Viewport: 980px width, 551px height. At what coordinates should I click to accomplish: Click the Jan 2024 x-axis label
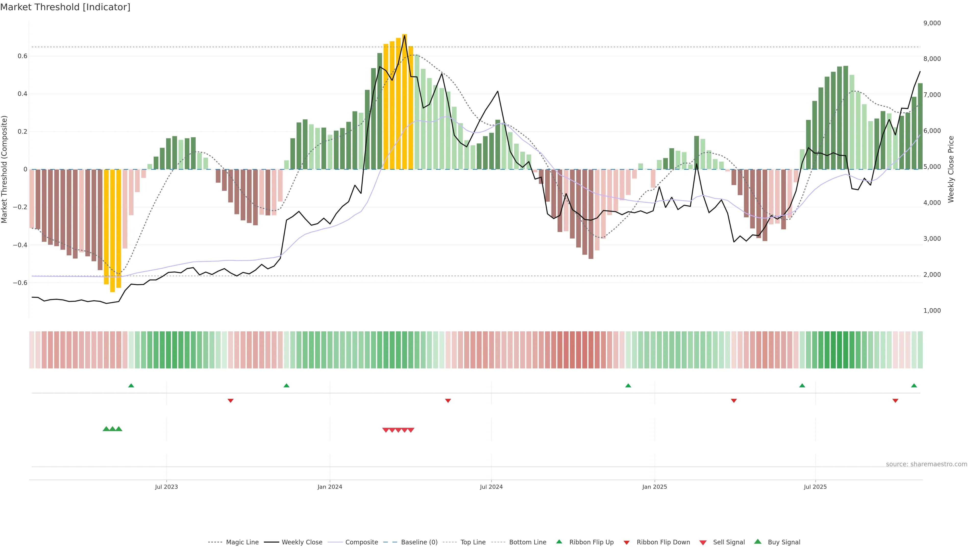click(330, 487)
